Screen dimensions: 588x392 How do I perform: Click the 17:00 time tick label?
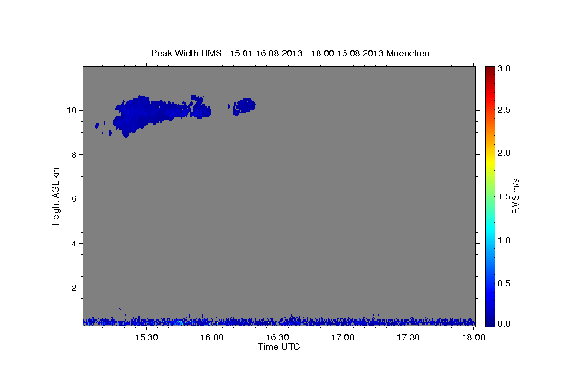tap(343, 337)
